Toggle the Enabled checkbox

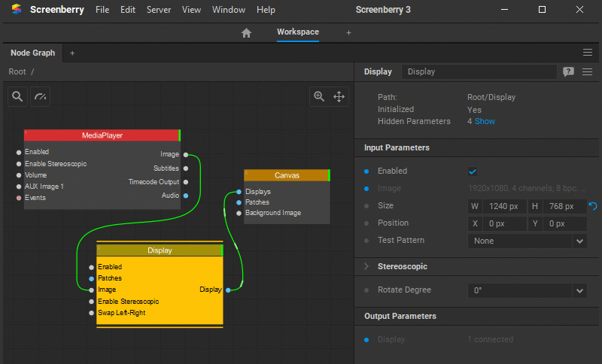click(473, 171)
